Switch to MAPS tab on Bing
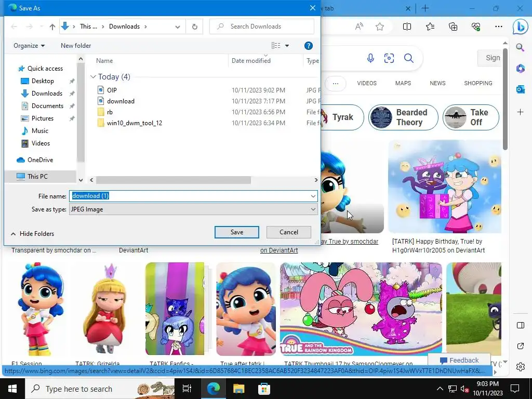Image resolution: width=532 pixels, height=399 pixels. pos(403,83)
